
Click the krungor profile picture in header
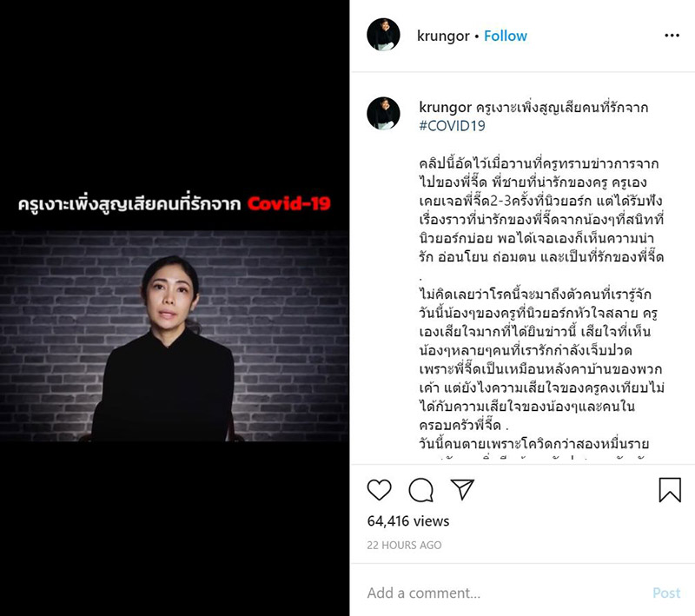coord(383,35)
